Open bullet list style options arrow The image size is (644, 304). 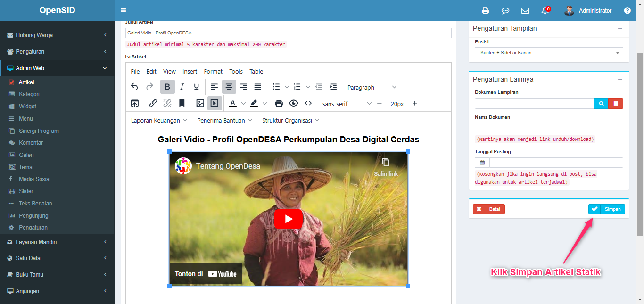tap(287, 87)
